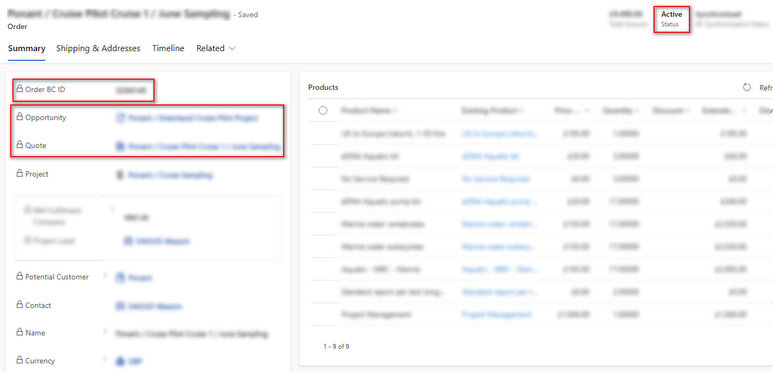Select all rows in the Products grid
Image resolution: width=773 pixels, height=372 pixels.
323,110
